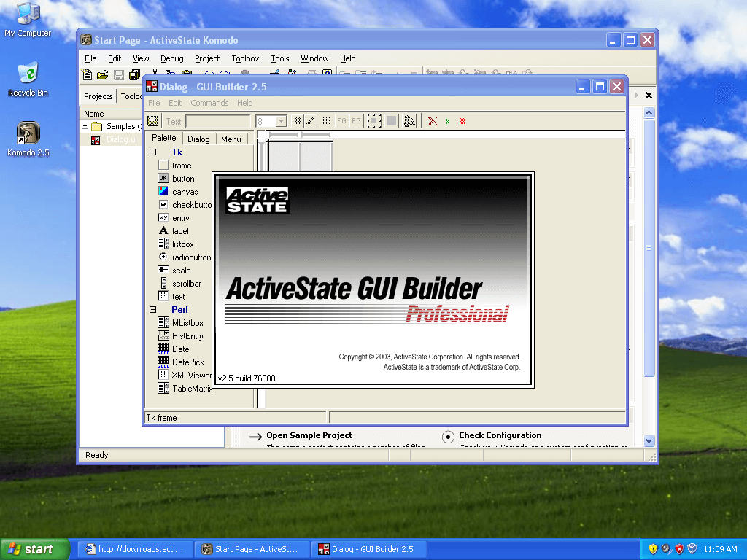Pick the entry widget from the palette

pyautogui.click(x=174, y=217)
